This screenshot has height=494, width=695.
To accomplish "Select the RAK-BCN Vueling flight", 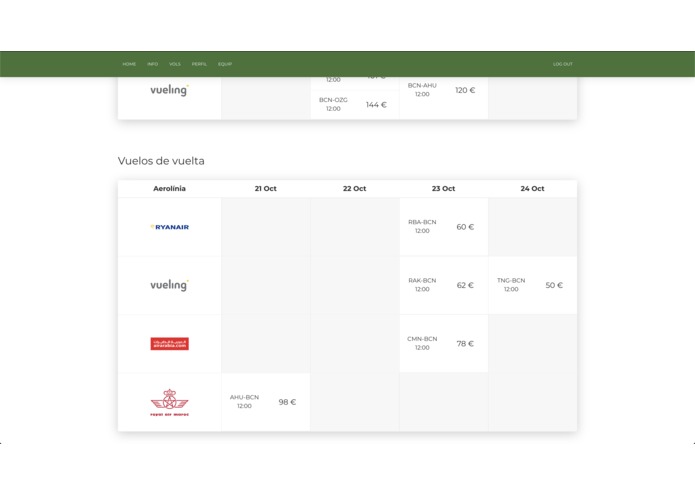I will coord(444,285).
